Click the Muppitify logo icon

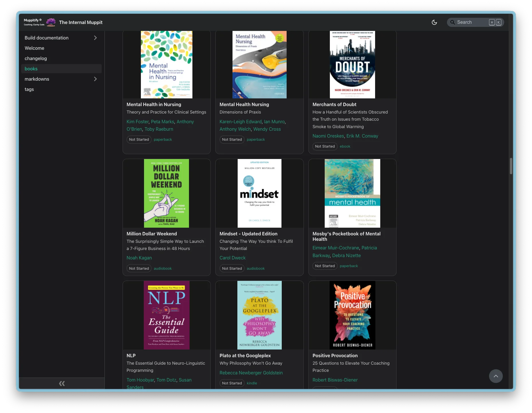click(x=50, y=22)
